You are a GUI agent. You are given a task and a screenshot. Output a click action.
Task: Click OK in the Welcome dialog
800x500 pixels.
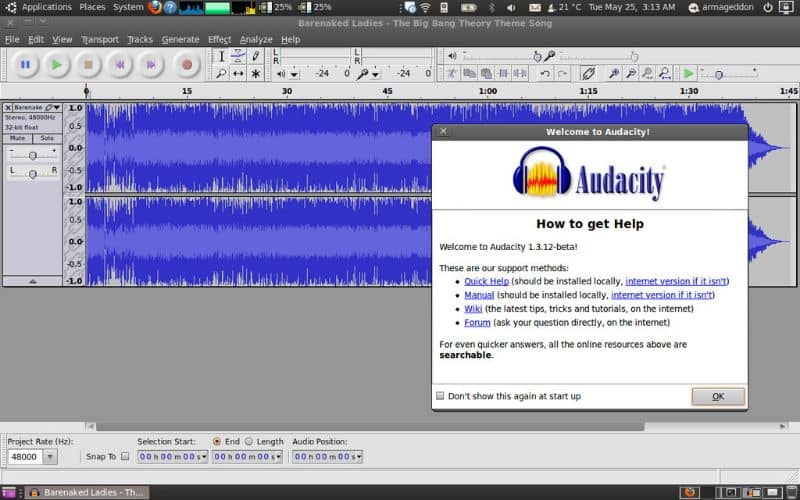tap(717, 396)
